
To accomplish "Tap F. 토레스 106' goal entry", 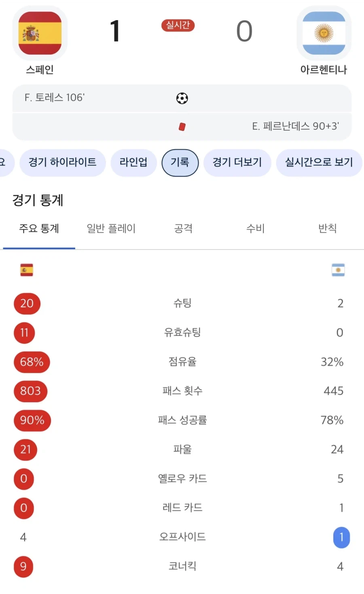I will pyautogui.click(x=55, y=97).
